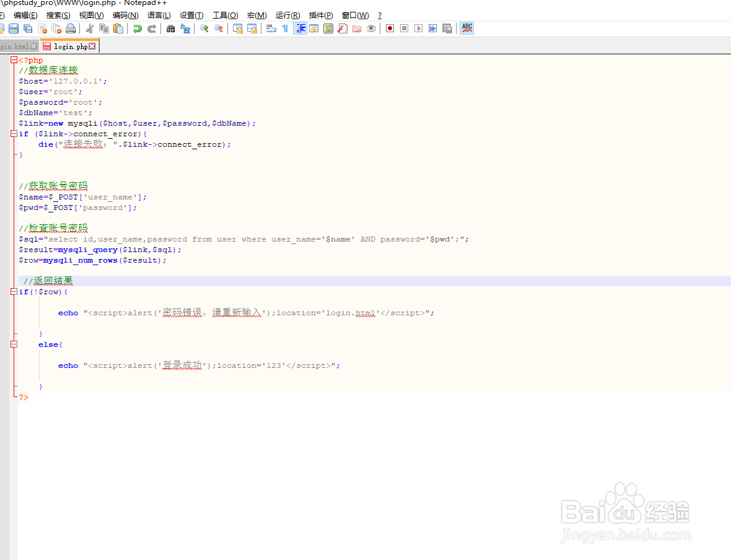Open the 编码(N) menu
The image size is (731, 560).
click(x=125, y=15)
